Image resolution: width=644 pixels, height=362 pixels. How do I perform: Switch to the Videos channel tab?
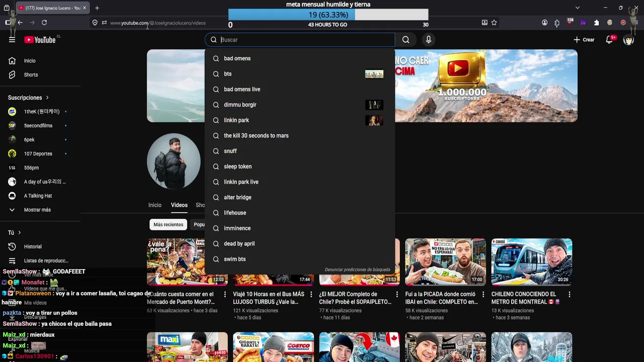179,205
